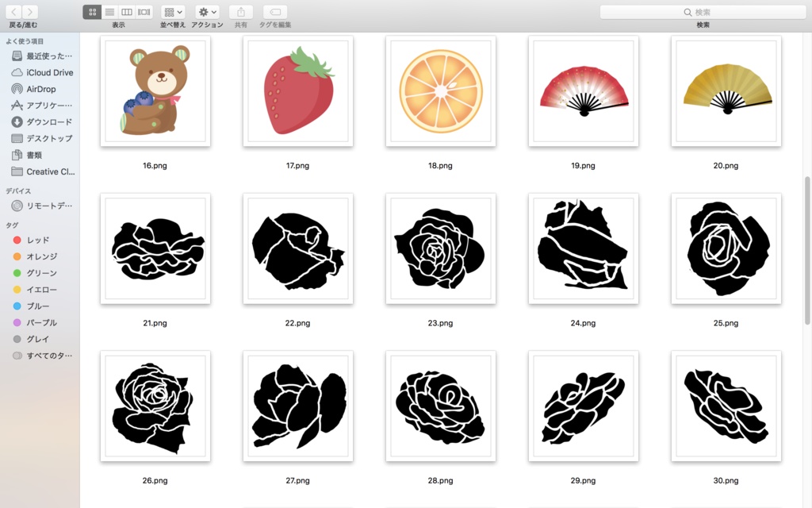The image size is (812, 508).
Task: Click the recent items clock icon
Action: pos(17,56)
